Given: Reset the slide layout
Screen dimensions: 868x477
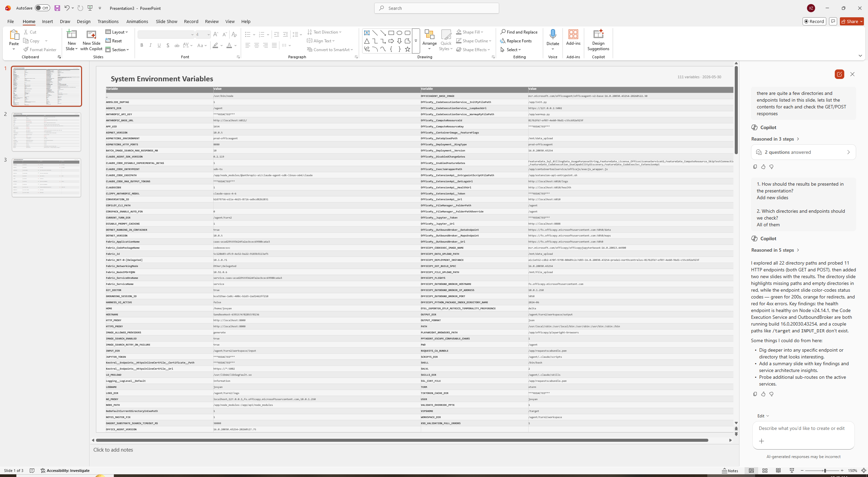Looking at the screenshot, I should point(114,41).
